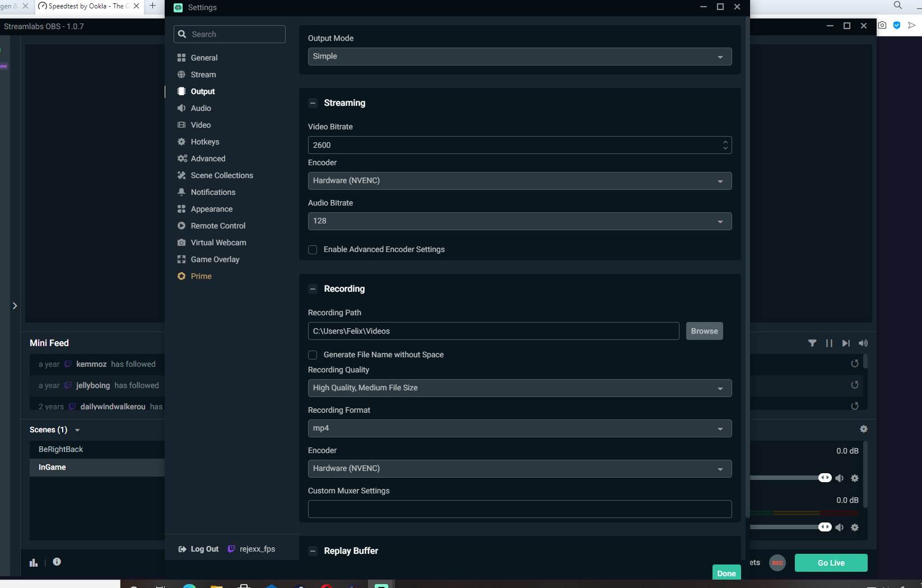
Task: Open the mixer settings gear icon
Action: pyautogui.click(x=863, y=429)
